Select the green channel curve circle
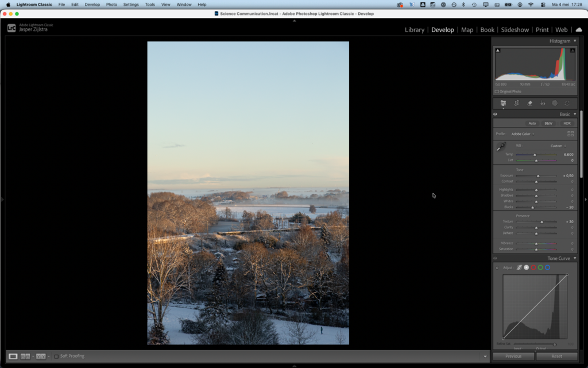588x368 pixels. pos(540,268)
